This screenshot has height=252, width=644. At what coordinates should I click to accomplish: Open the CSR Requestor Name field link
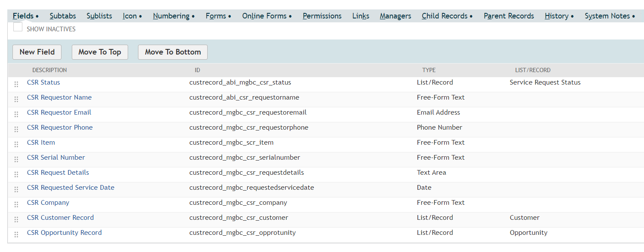click(59, 97)
